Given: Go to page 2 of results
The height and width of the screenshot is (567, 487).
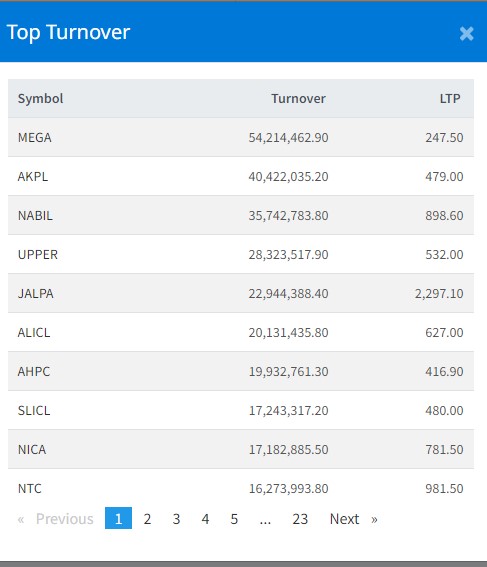Looking at the screenshot, I should [x=147, y=519].
